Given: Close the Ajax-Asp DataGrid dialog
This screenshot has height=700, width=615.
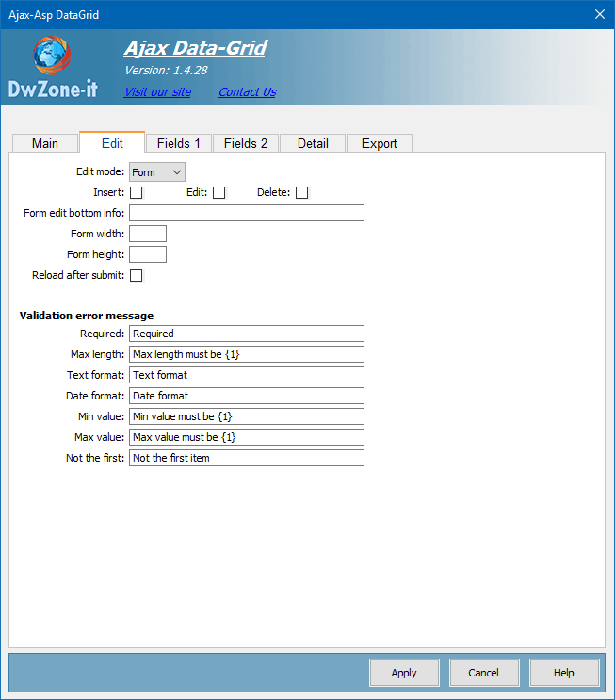Looking at the screenshot, I should click(x=599, y=14).
